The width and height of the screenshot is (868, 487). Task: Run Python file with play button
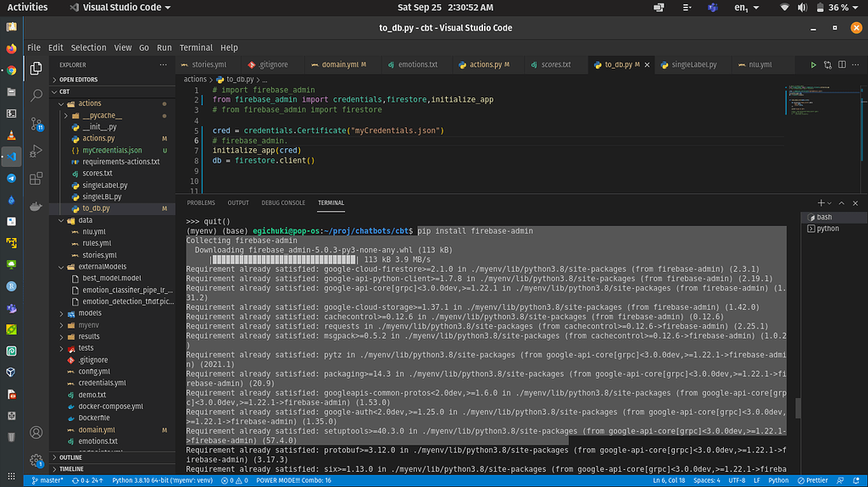click(814, 64)
